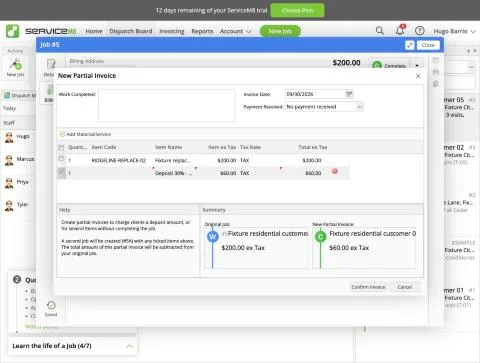The image size is (480, 363).
Task: Click the green Complete status icon
Action: pos(377,65)
